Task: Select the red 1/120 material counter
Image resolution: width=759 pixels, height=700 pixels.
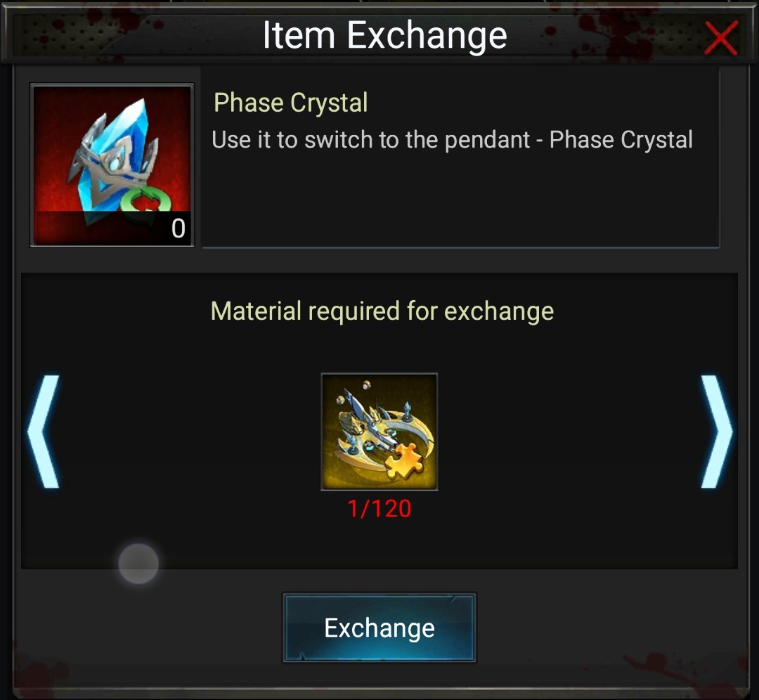Action: [x=379, y=509]
